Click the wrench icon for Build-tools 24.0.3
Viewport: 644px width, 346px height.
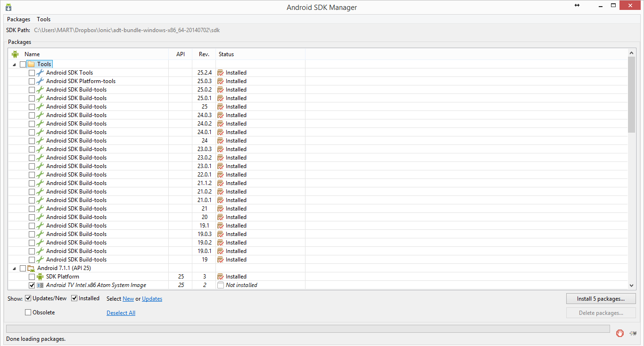pyautogui.click(x=40, y=115)
